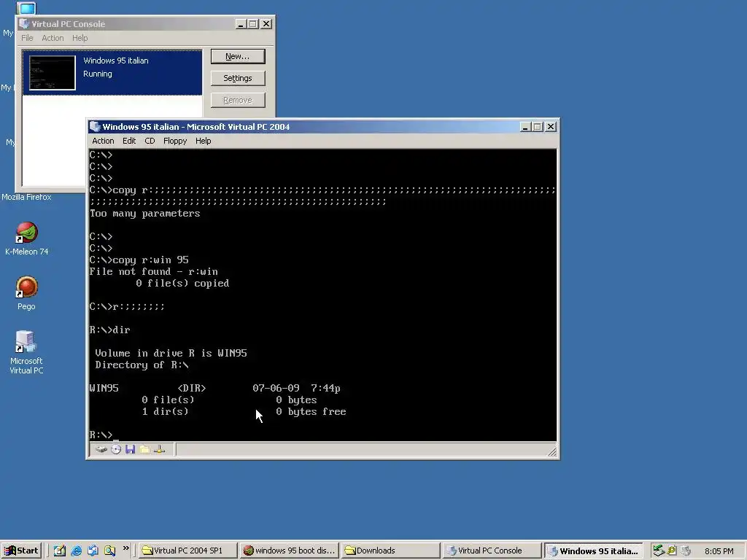
Task: Click the floppy disk icon in VM status bar
Action: coord(130,449)
